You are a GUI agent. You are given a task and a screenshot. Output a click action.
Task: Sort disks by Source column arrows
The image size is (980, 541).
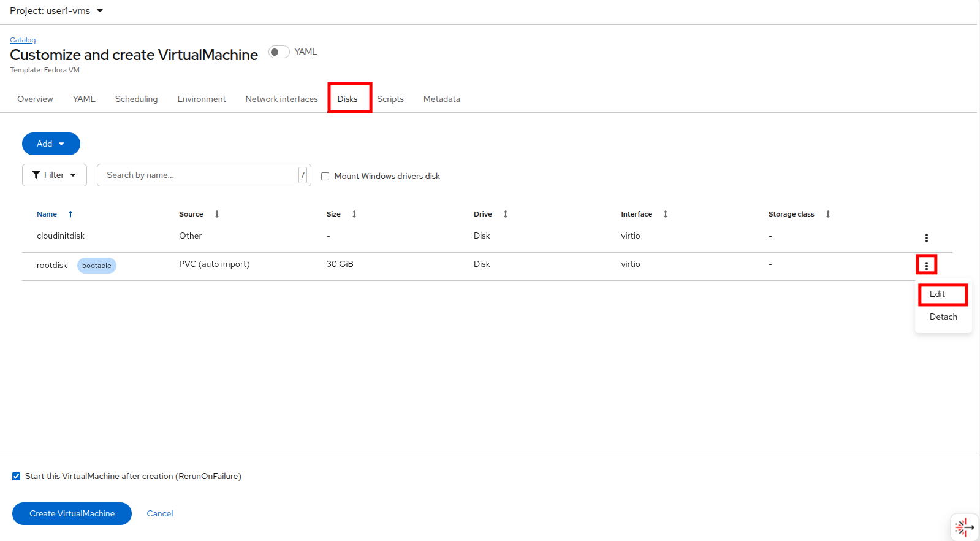click(217, 214)
